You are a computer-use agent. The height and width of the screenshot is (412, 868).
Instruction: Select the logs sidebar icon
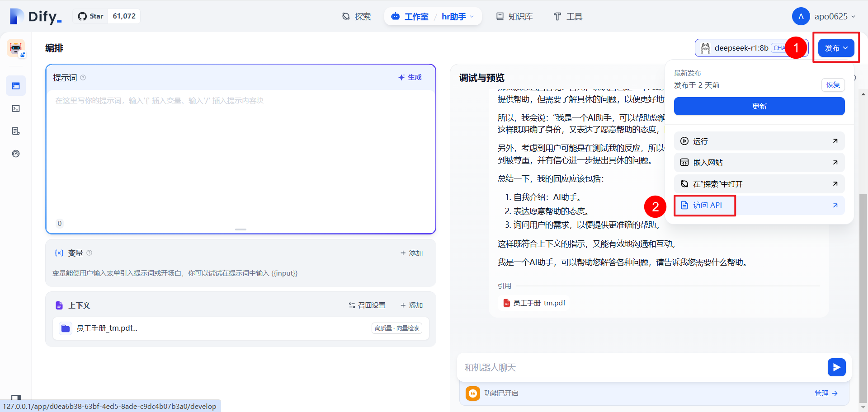(16, 131)
